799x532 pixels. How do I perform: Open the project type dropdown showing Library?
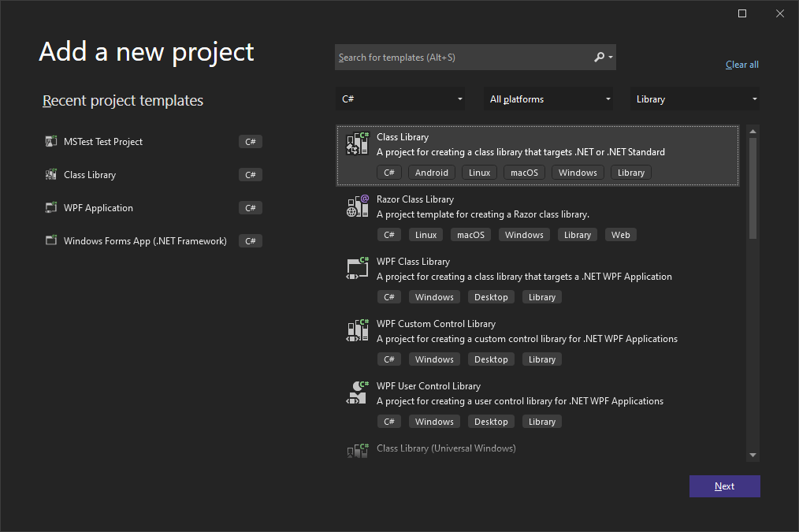tap(694, 99)
